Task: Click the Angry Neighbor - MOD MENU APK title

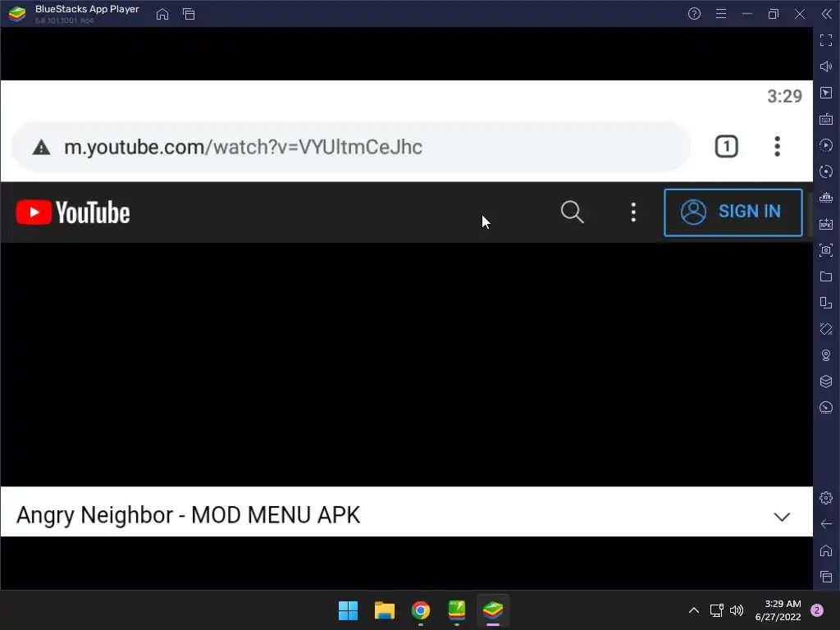Action: click(x=188, y=515)
